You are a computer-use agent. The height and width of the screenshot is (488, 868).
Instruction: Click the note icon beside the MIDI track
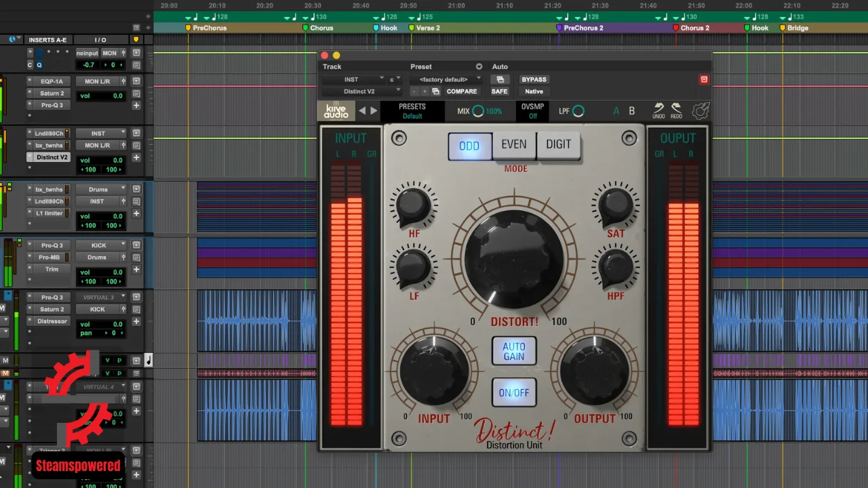tap(149, 361)
